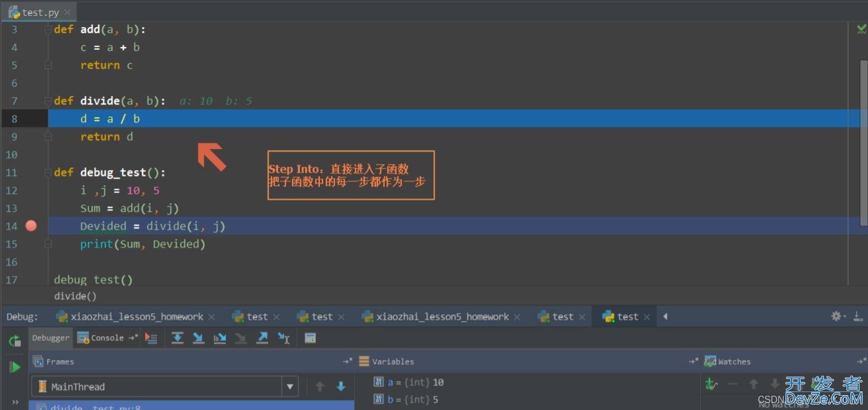Toggle breakpoint in gutter at line 13
Viewport: 868px width, 410px height.
(31, 208)
